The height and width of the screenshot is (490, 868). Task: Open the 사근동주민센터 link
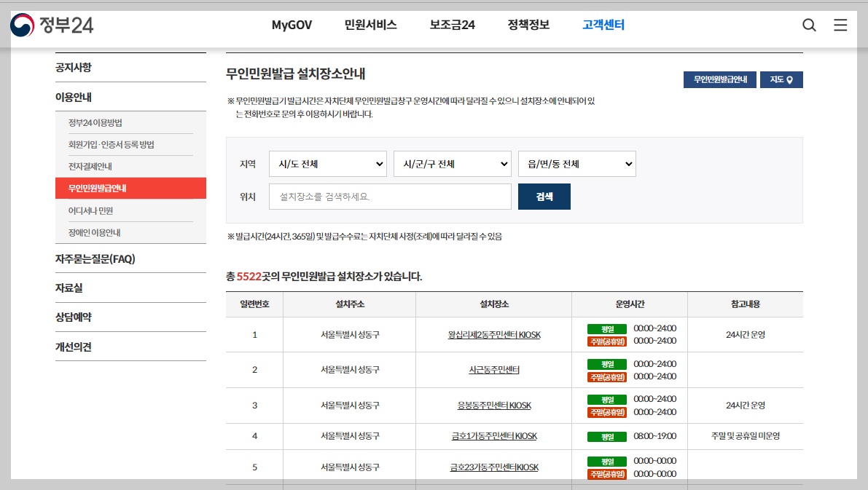[x=493, y=369]
